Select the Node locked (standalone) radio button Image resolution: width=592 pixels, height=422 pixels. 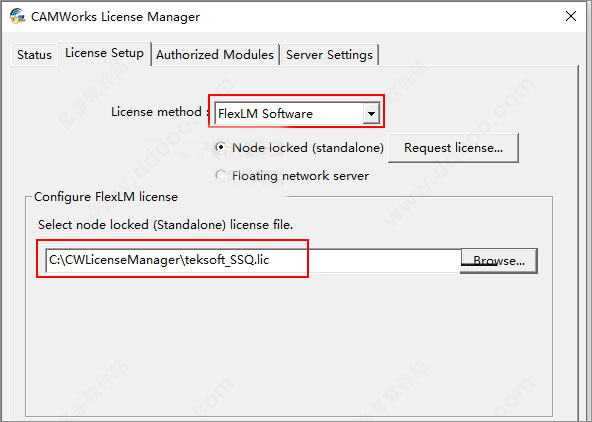tap(220, 147)
